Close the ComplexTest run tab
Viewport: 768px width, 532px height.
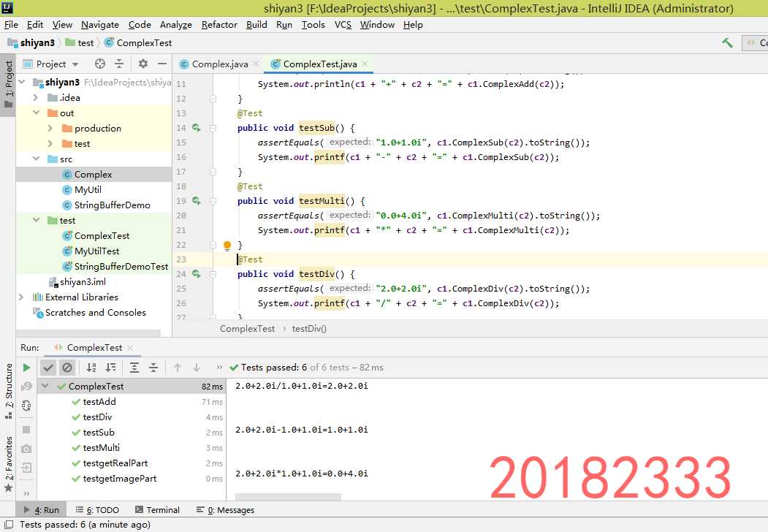[x=130, y=347]
